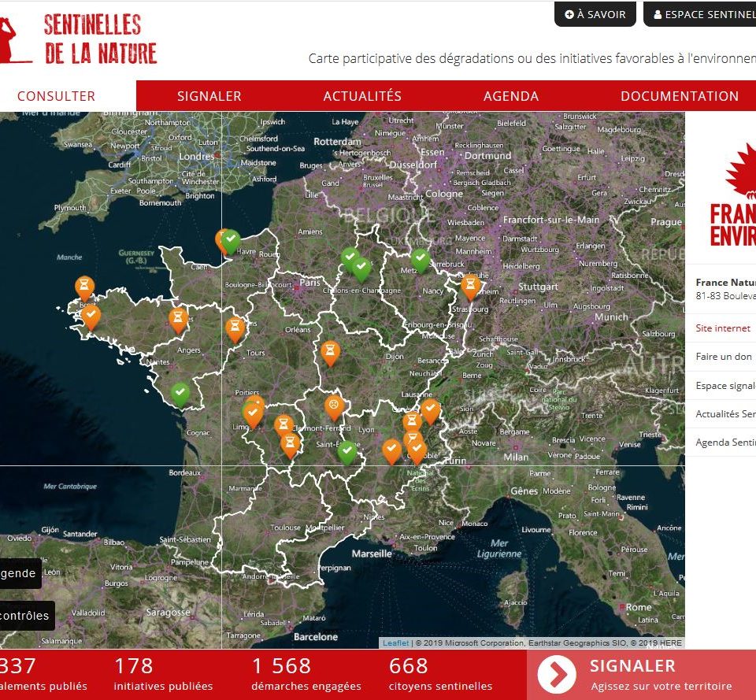Open the green check marker above Cognac

(180, 394)
